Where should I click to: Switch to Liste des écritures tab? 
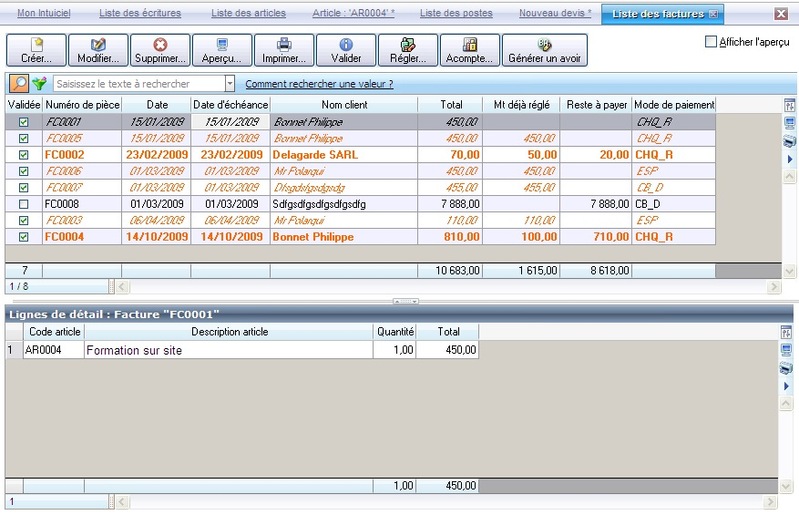coord(140,13)
